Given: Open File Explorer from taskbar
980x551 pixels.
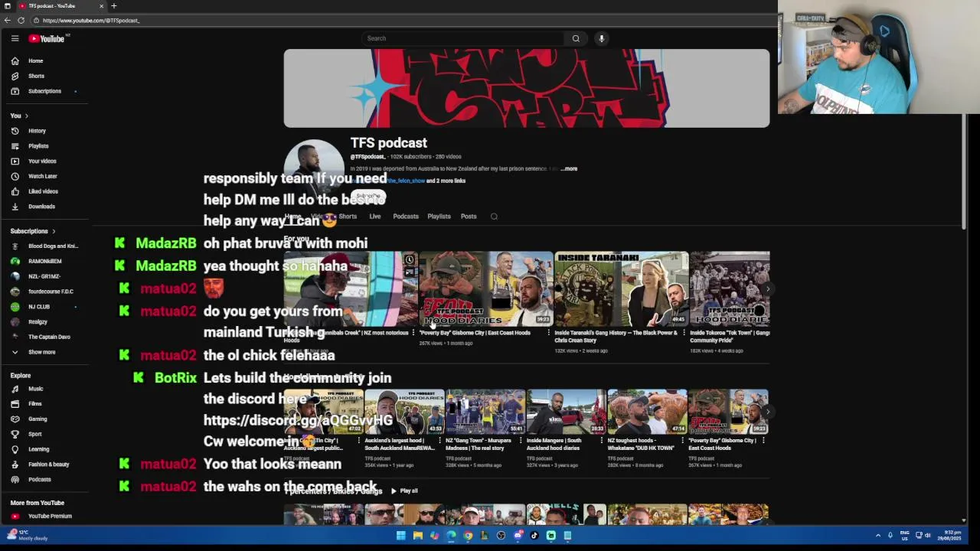Looking at the screenshot, I should (x=417, y=536).
